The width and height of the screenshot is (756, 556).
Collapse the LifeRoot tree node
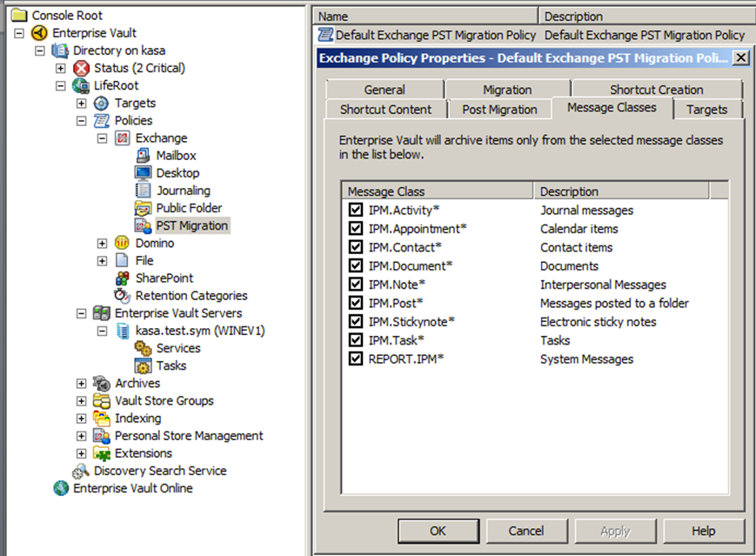(x=60, y=86)
